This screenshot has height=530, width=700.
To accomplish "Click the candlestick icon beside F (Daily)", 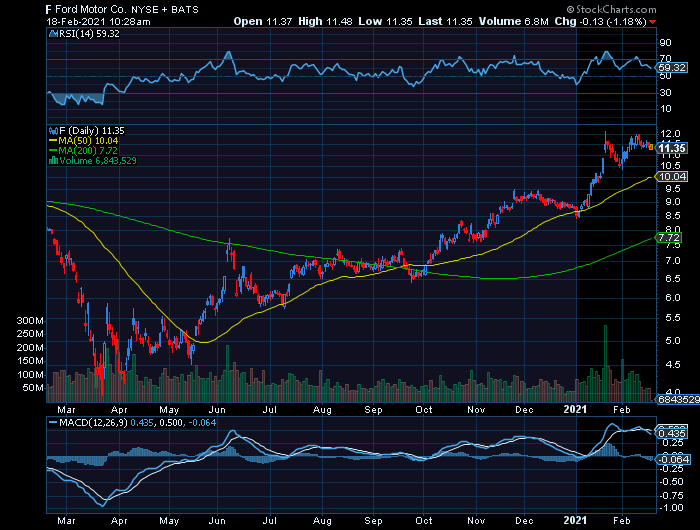I will (x=54, y=131).
